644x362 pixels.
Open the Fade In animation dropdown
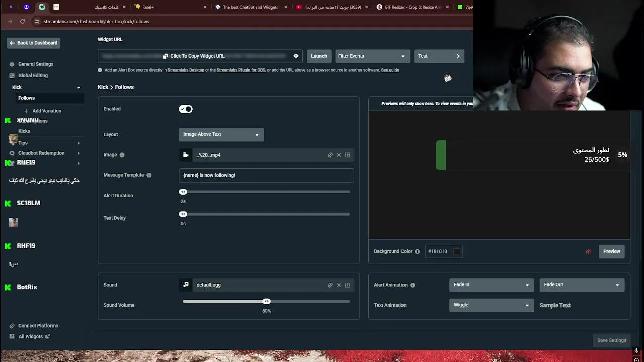[492, 285]
